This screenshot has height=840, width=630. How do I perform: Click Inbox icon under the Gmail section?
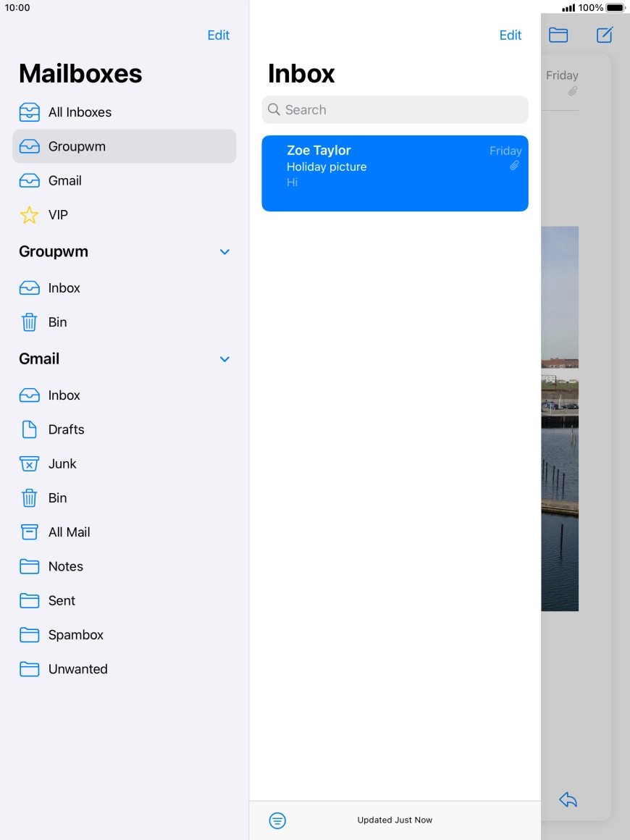point(29,395)
